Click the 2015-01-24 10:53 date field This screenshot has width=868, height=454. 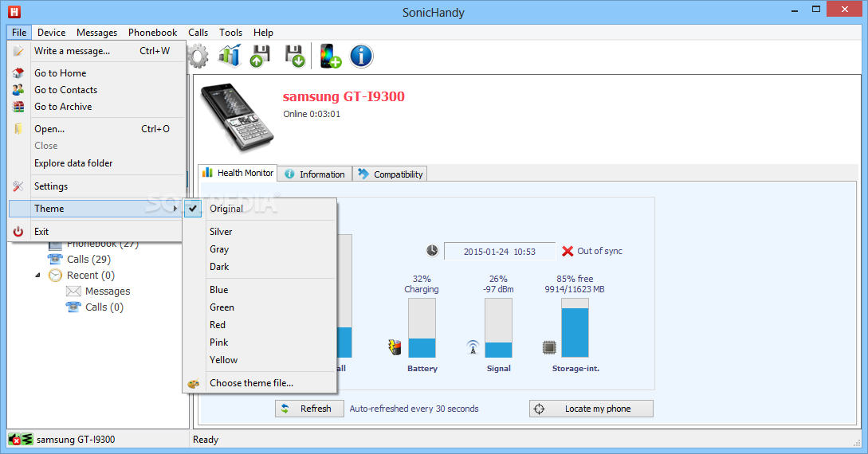pos(499,251)
